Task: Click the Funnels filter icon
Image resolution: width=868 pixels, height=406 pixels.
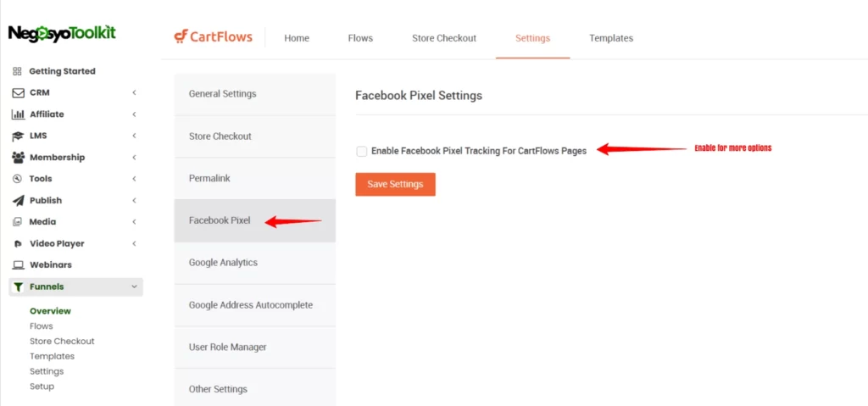Action: pos(19,287)
